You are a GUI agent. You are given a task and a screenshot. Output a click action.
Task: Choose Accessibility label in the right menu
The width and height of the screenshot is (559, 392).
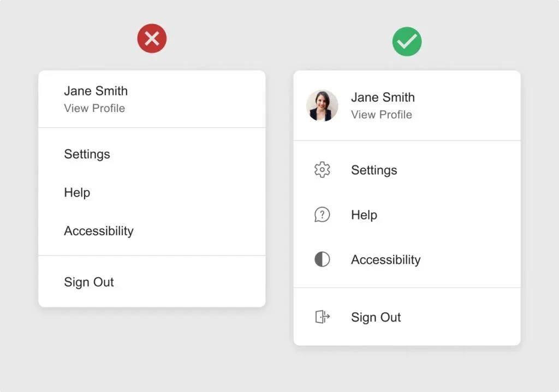[x=385, y=260]
